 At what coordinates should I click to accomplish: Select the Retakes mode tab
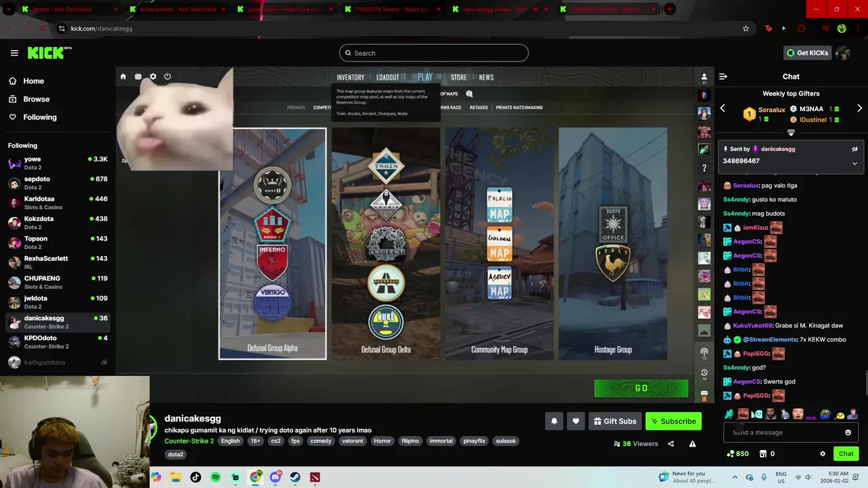point(479,108)
